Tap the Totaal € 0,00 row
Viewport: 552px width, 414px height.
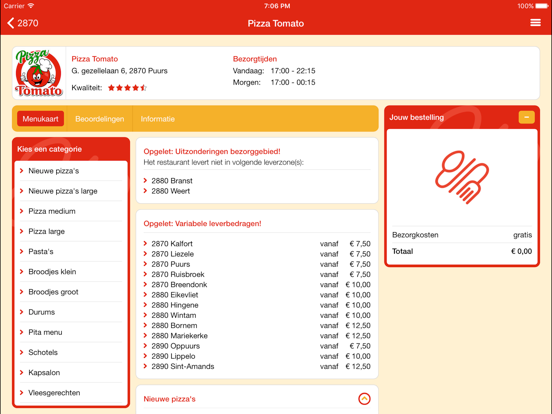[x=462, y=251]
